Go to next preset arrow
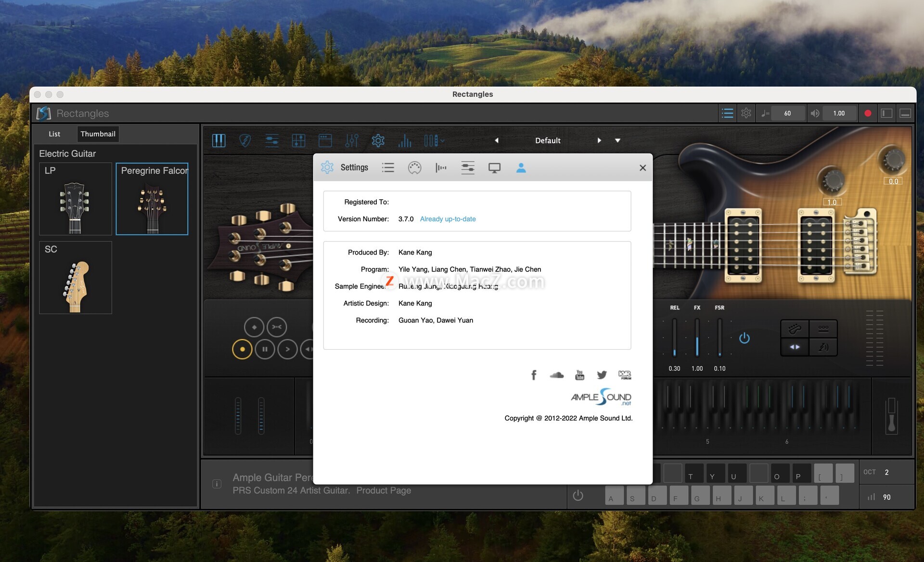Screen dimensions: 924x562 (599, 140)
